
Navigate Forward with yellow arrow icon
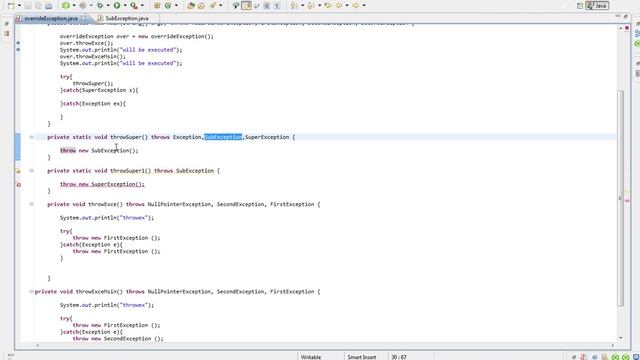coord(356,6)
